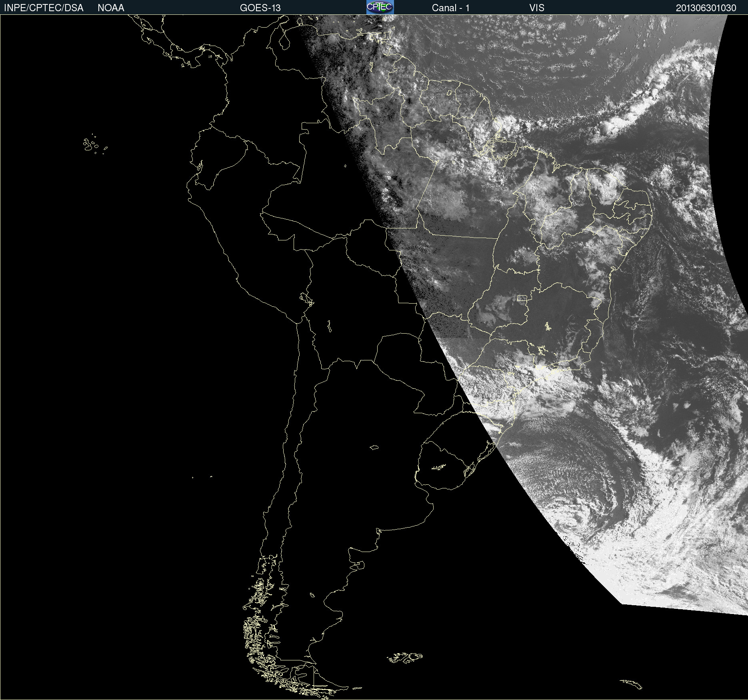The height and width of the screenshot is (700, 748).
Task: Select the INPE/CPTEC/DSA header text
Action: [x=44, y=8]
